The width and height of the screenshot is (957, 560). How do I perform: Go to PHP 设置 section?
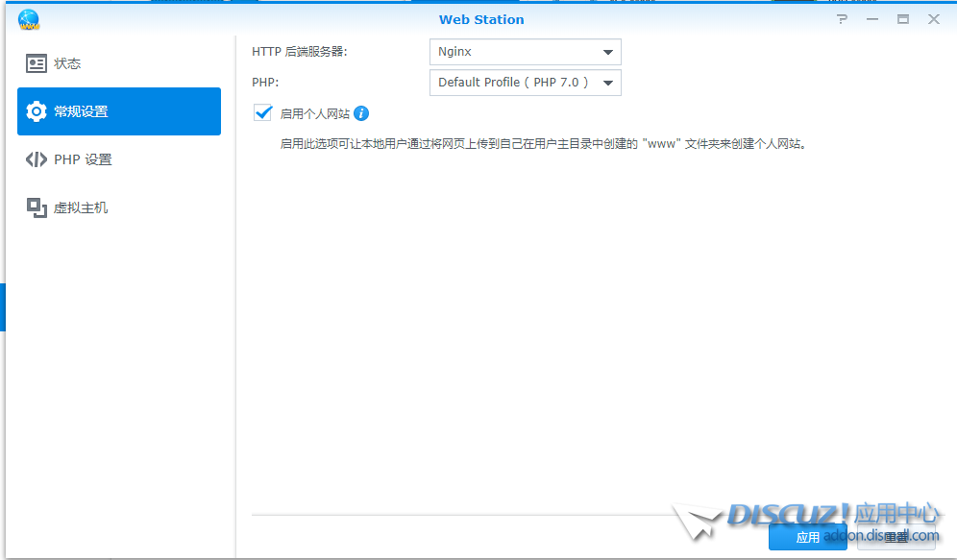coord(119,159)
